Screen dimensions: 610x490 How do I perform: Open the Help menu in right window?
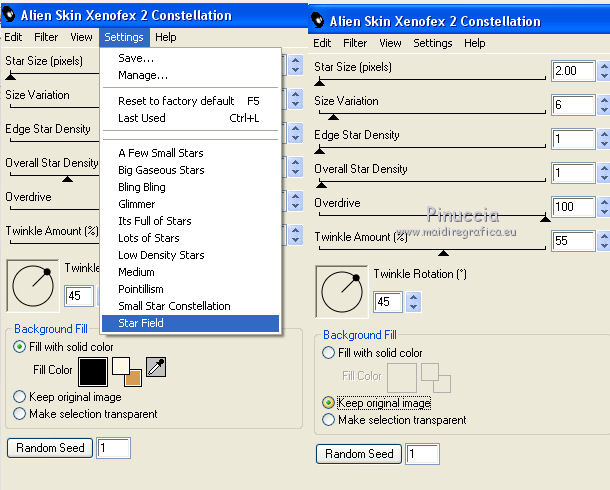tap(475, 43)
